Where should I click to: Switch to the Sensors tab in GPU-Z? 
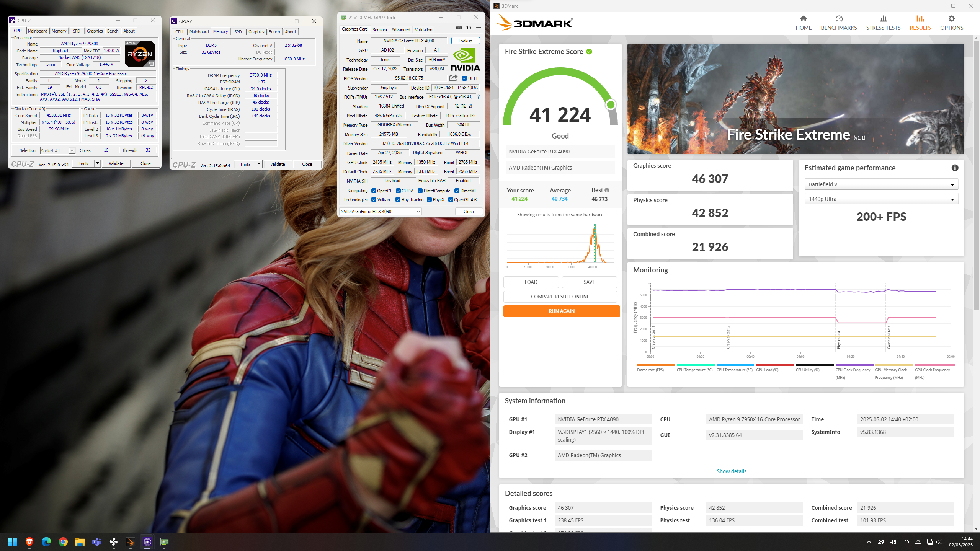(x=379, y=30)
